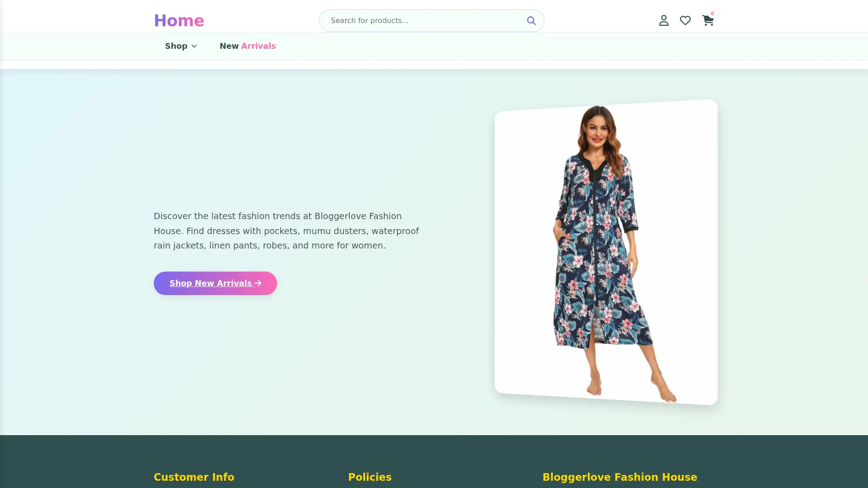Screen dimensions: 868x488
Task: Collapse the Shop navigation dropdown
Action: tap(180, 46)
